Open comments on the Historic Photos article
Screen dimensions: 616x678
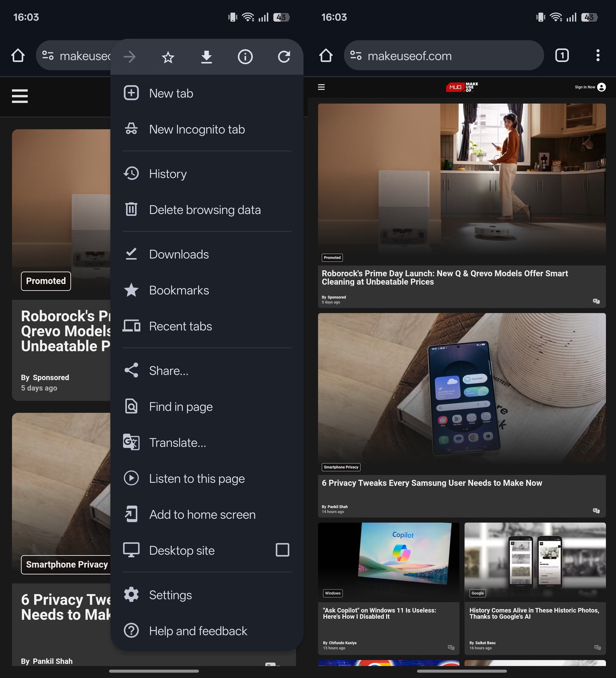tap(598, 648)
